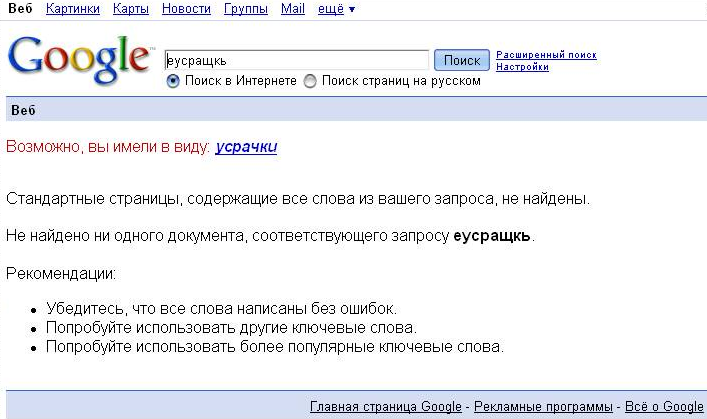Expand the ещё dropdown menu

(x=336, y=9)
